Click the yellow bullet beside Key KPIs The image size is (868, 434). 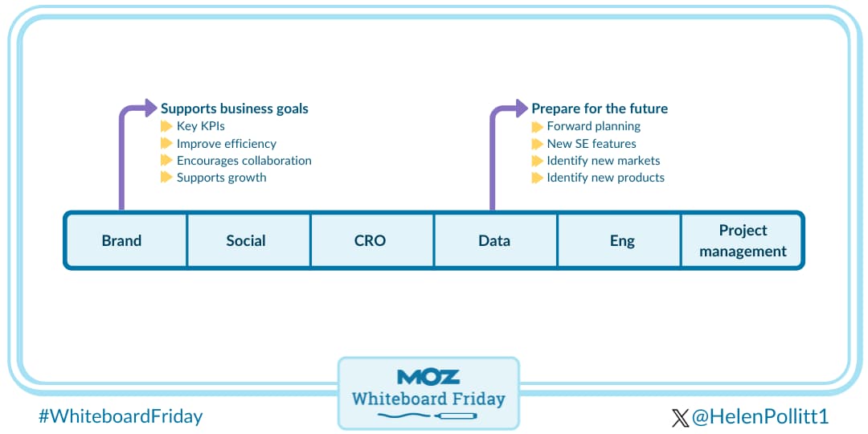point(166,126)
